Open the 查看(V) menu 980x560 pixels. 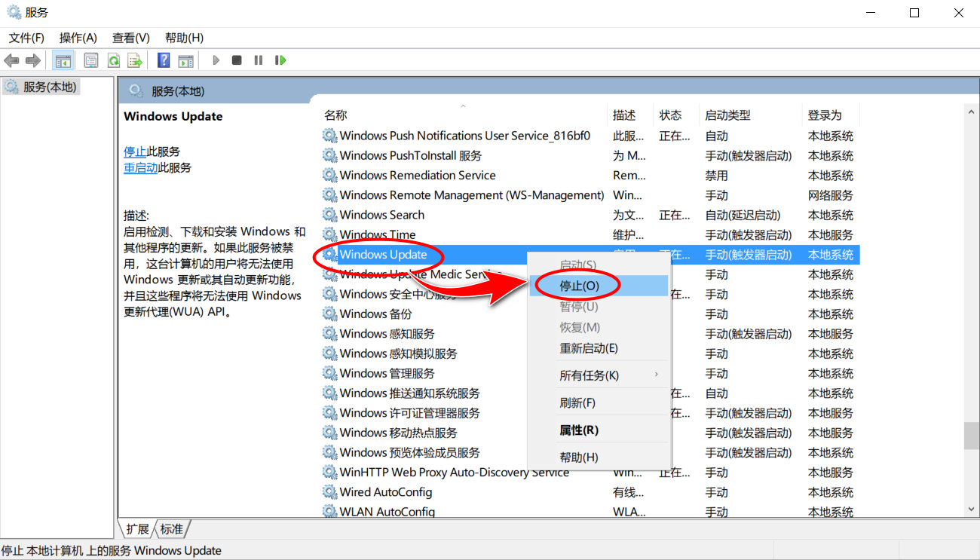[130, 38]
